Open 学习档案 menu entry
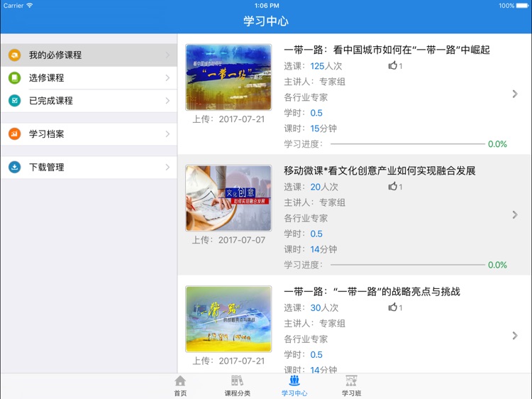The image size is (532, 399). pos(89,133)
